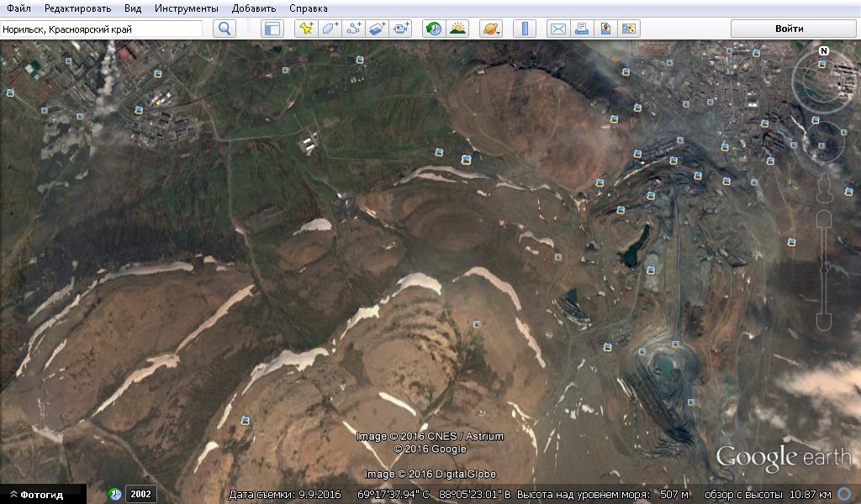Viewport: 861px width, 504px height.
Task: Open the Файл menu
Action: (x=18, y=8)
